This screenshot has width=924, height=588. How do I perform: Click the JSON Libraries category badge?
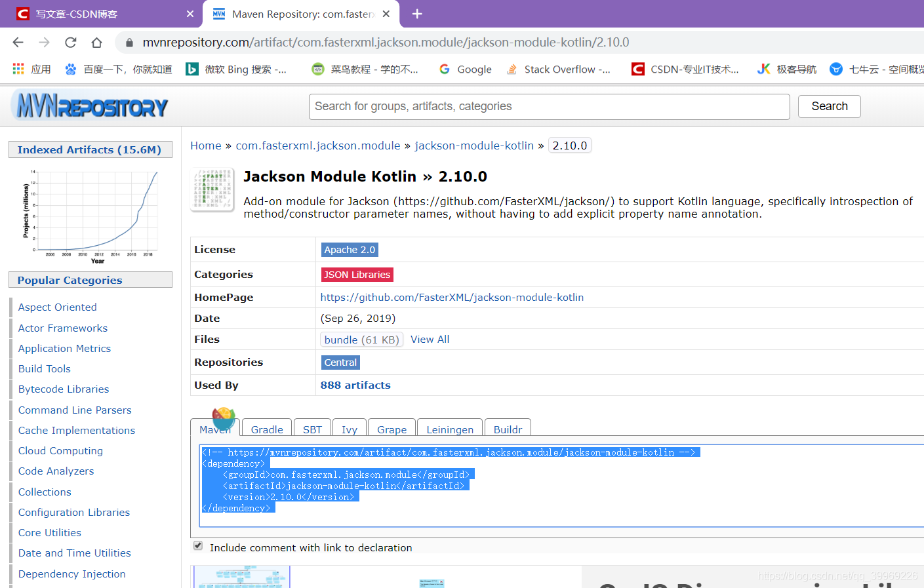357,274
